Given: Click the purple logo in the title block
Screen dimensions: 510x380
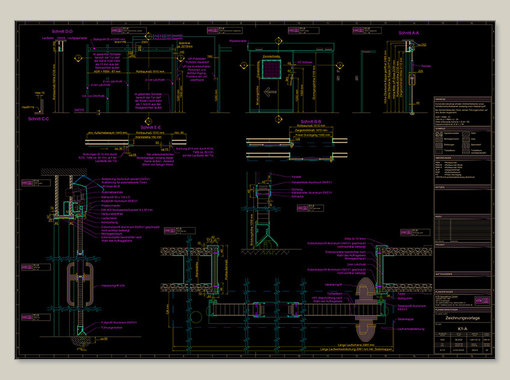Looking at the screenshot, I should tap(482, 300).
